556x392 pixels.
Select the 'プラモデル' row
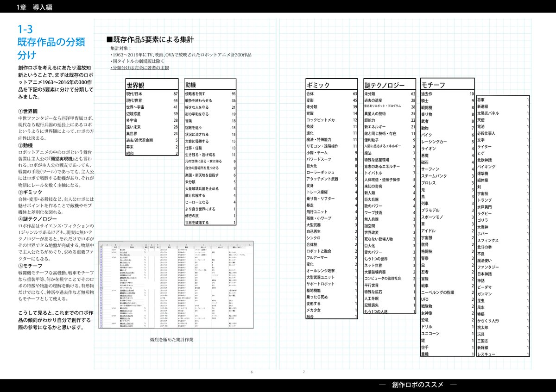pos(448,210)
